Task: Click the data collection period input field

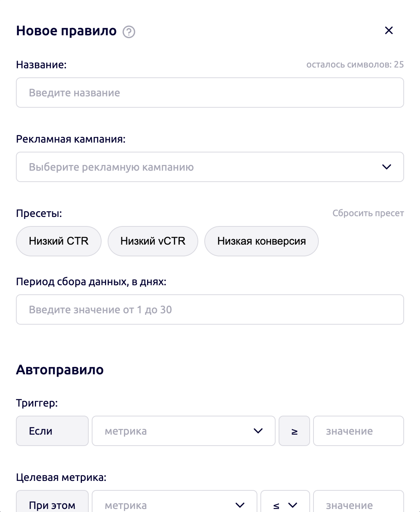Action: 210,309
